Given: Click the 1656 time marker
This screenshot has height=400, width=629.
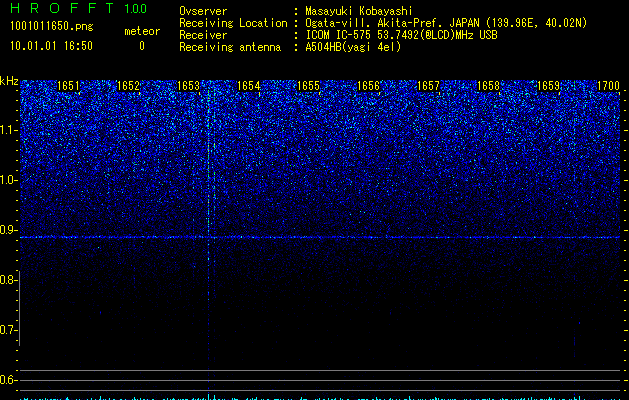Looking at the screenshot, I should pyautogui.click(x=368, y=86).
